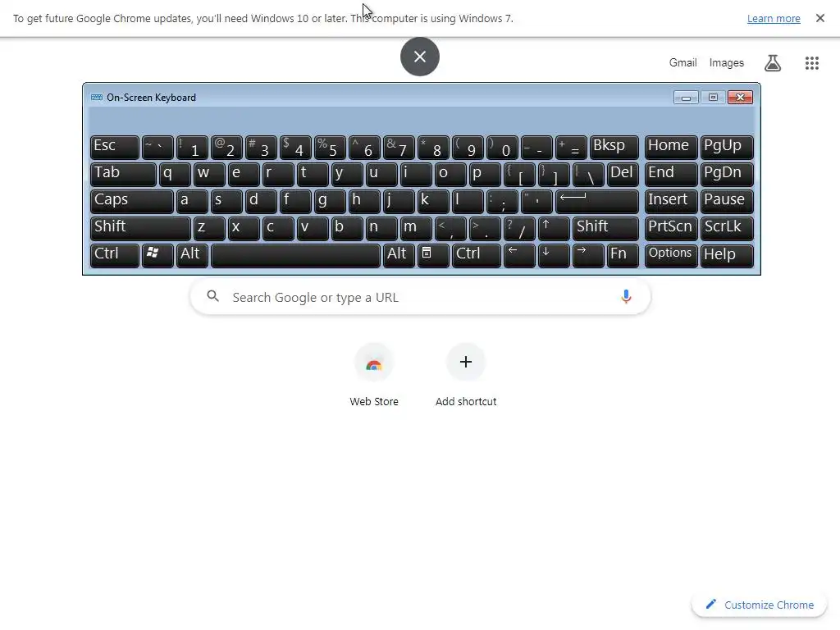The width and height of the screenshot is (840, 630).
Task: Click the g key
Action: (330, 201)
